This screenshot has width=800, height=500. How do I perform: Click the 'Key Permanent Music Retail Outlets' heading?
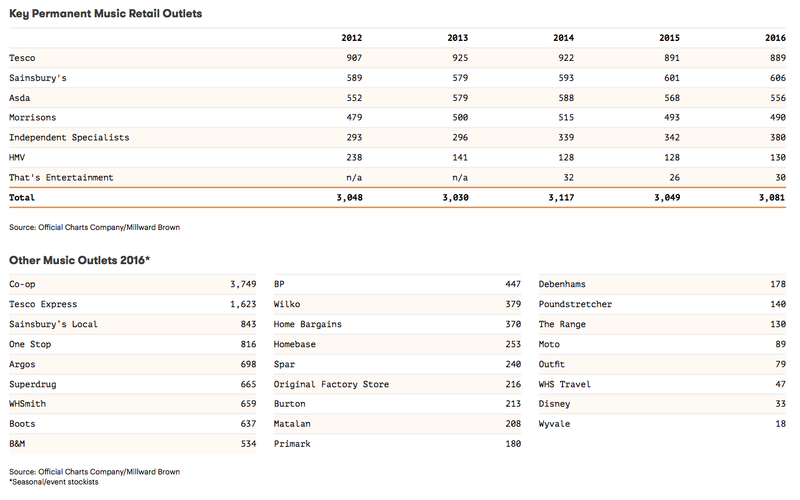106,14
